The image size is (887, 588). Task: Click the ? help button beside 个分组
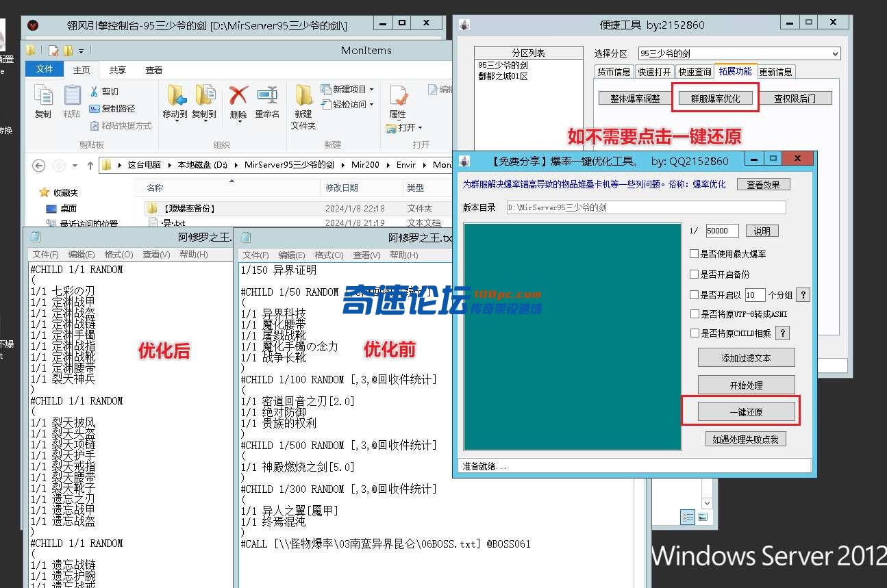803,295
